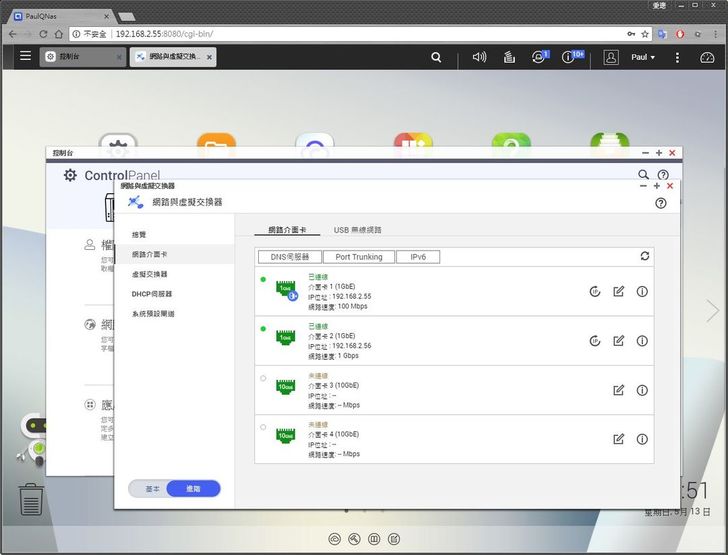The height and width of the screenshot is (555, 728).
Task: Select 虛擬交換器 in the sidebar
Action: tap(150, 274)
